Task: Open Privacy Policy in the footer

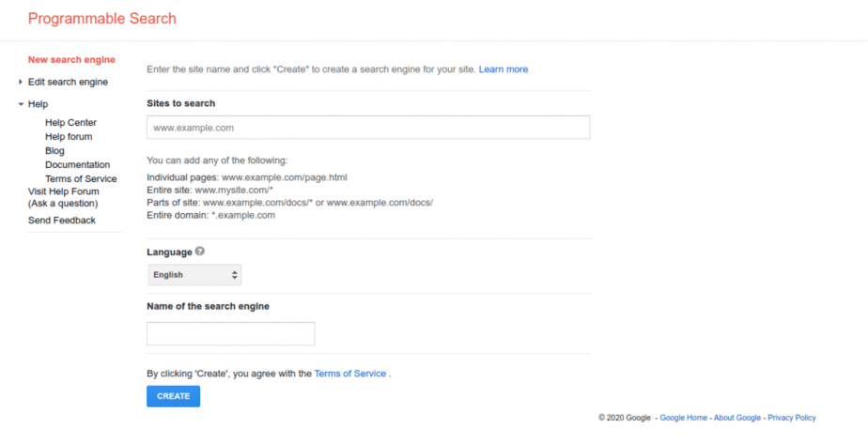Action: point(792,418)
